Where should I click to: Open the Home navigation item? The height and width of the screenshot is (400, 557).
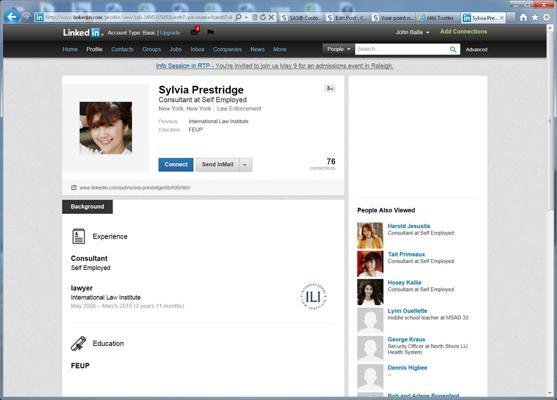(70, 49)
